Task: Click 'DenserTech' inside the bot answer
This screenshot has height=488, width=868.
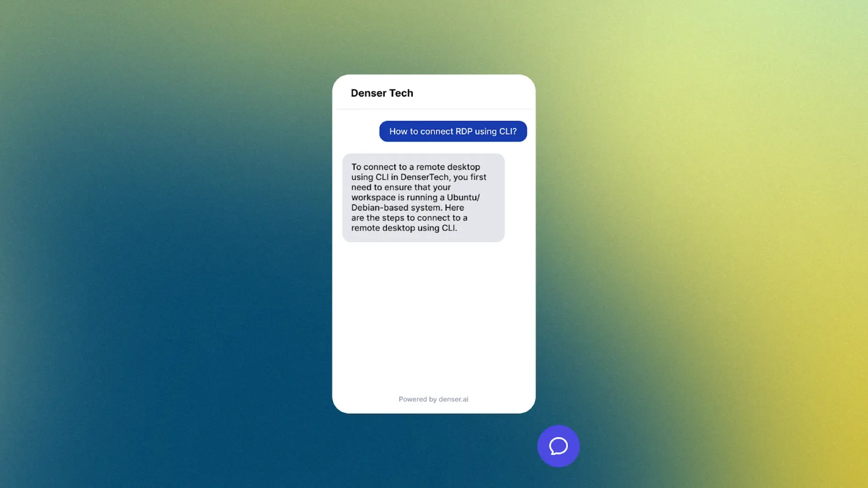Action: pyautogui.click(x=425, y=177)
